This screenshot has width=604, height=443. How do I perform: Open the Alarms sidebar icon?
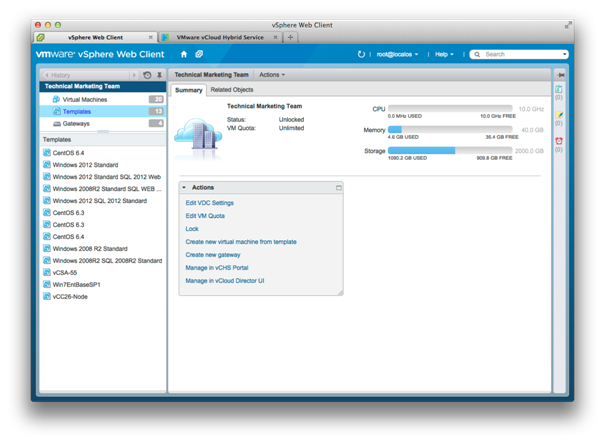[x=559, y=141]
